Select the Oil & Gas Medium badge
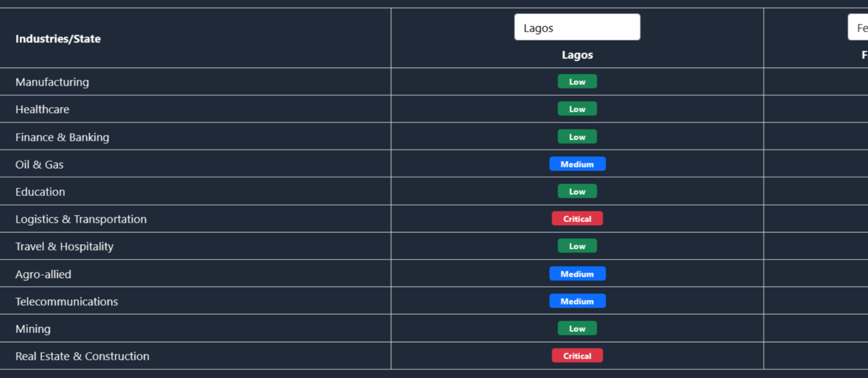 (x=577, y=164)
